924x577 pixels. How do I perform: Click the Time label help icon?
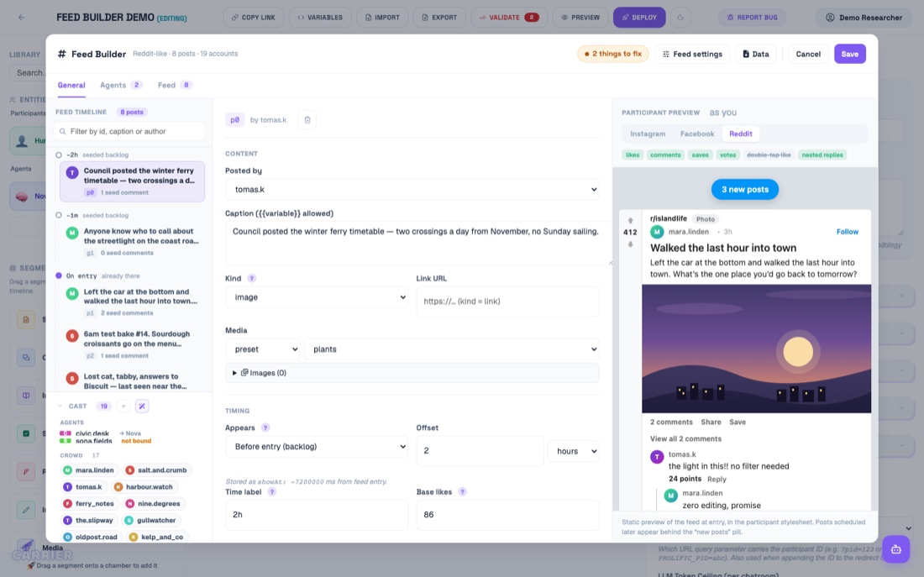tap(271, 491)
